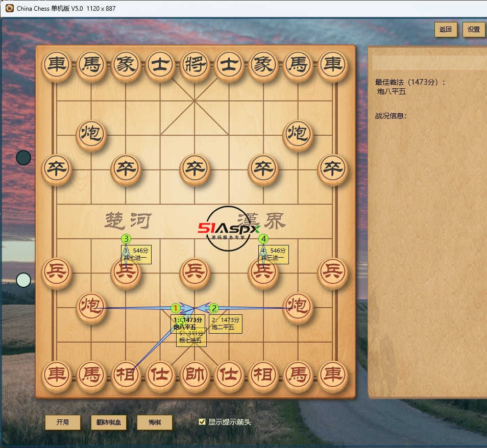This screenshot has height=448, width=487.
Task: Click the China Chess title bar app icon
Action: point(10,8)
